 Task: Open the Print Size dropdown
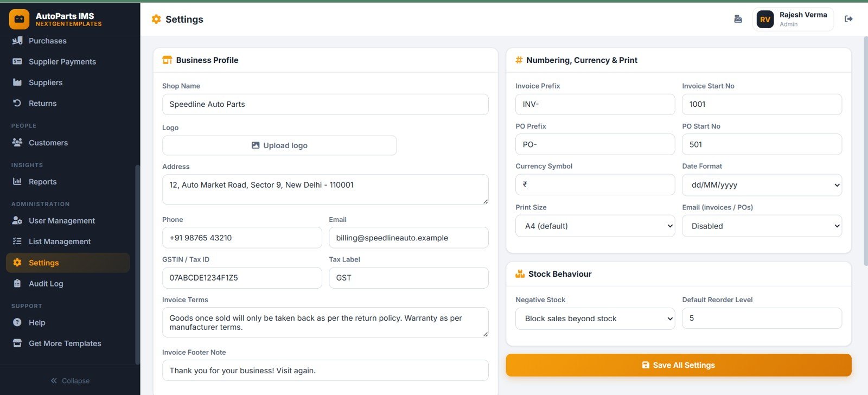[x=595, y=226]
